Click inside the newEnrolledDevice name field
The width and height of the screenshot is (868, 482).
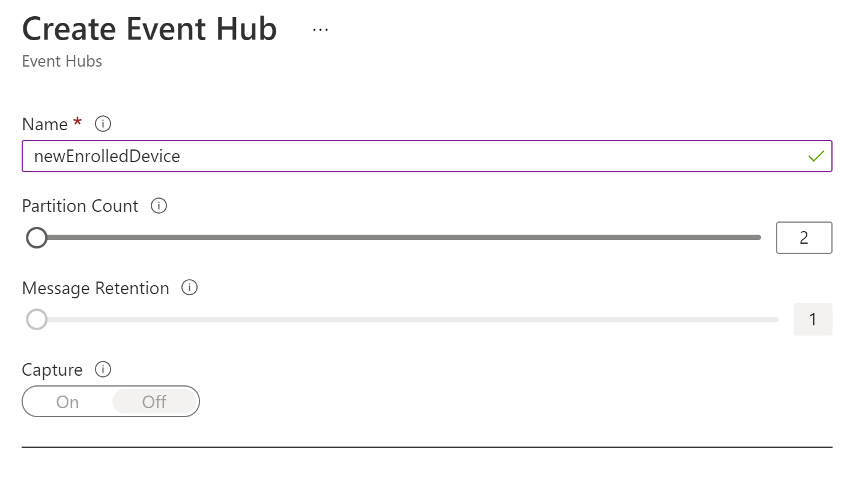(x=240, y=156)
